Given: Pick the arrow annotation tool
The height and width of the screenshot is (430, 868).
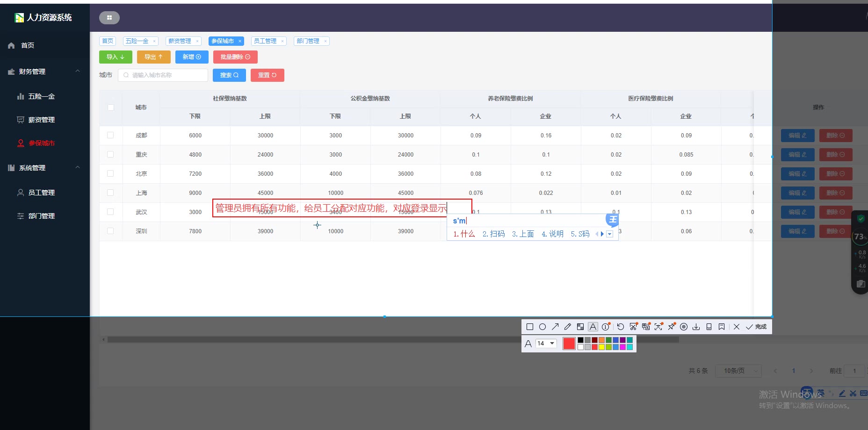Looking at the screenshot, I should click(555, 327).
